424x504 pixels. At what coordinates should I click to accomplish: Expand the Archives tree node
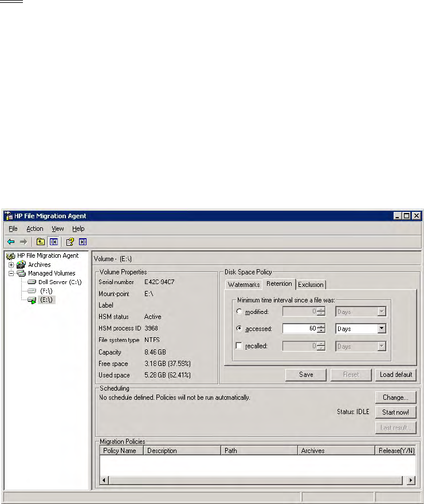pyautogui.click(x=11, y=265)
